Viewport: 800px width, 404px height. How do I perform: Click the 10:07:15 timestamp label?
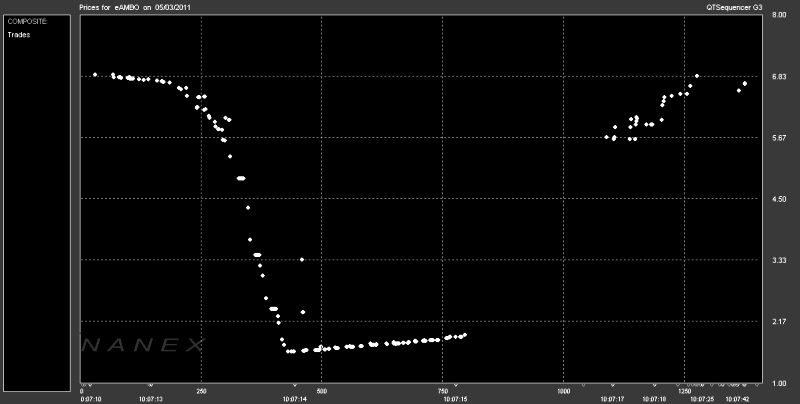click(455, 399)
